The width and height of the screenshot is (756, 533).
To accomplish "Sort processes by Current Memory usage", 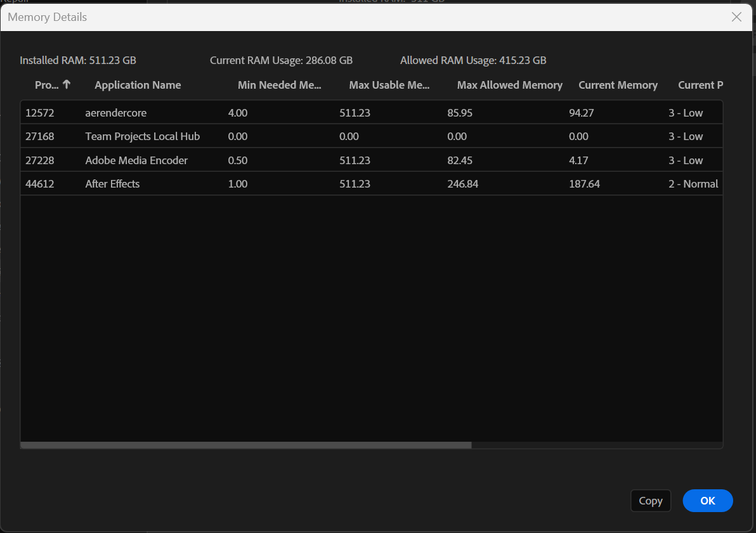I will pyautogui.click(x=618, y=85).
